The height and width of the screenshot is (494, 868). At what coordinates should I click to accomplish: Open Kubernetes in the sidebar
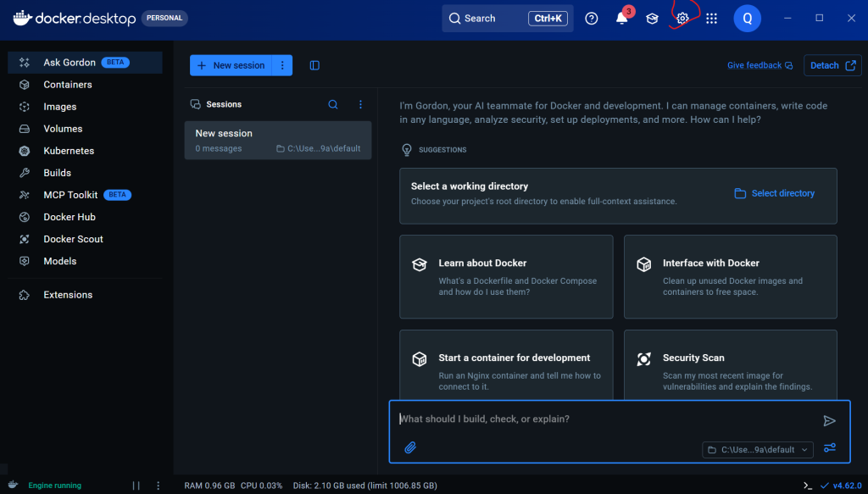pos(69,151)
